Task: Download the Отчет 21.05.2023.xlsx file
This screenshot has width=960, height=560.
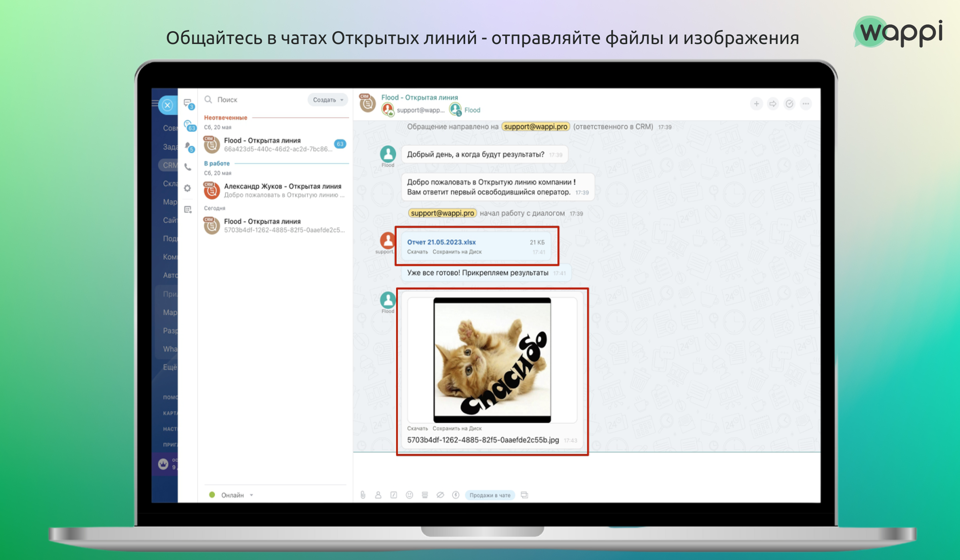Action: (417, 252)
